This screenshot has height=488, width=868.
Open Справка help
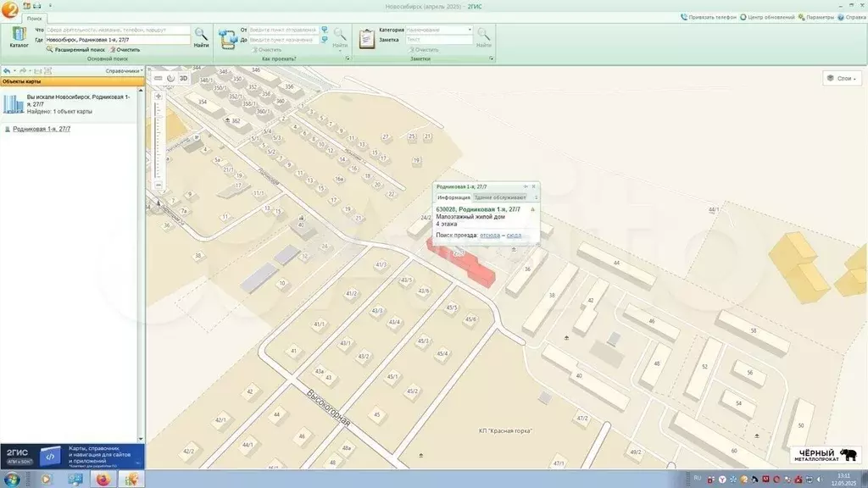click(851, 17)
